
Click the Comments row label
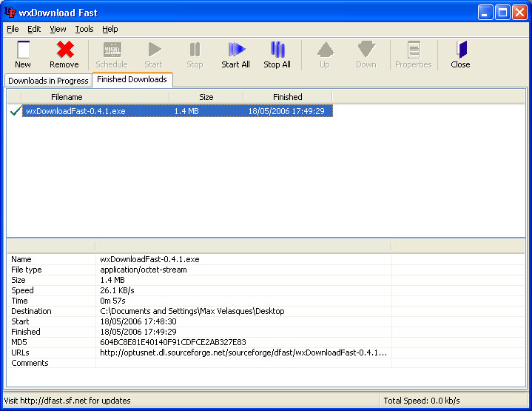[30, 363]
